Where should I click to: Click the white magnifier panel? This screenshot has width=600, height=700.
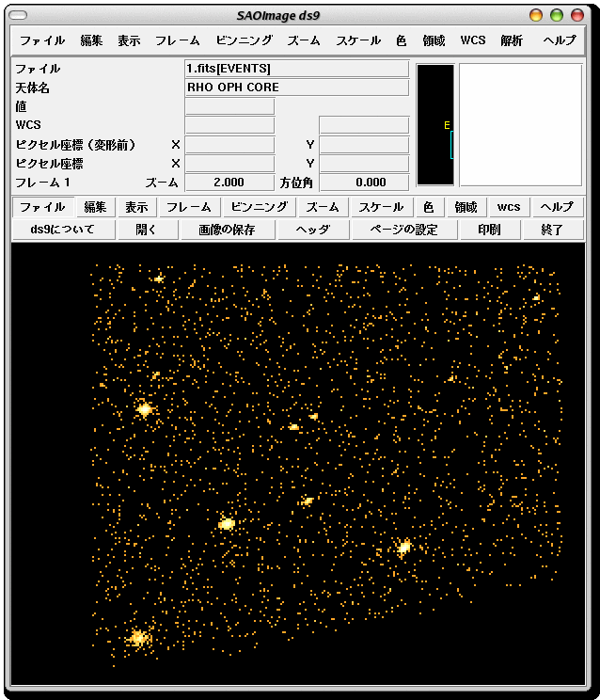point(521,124)
